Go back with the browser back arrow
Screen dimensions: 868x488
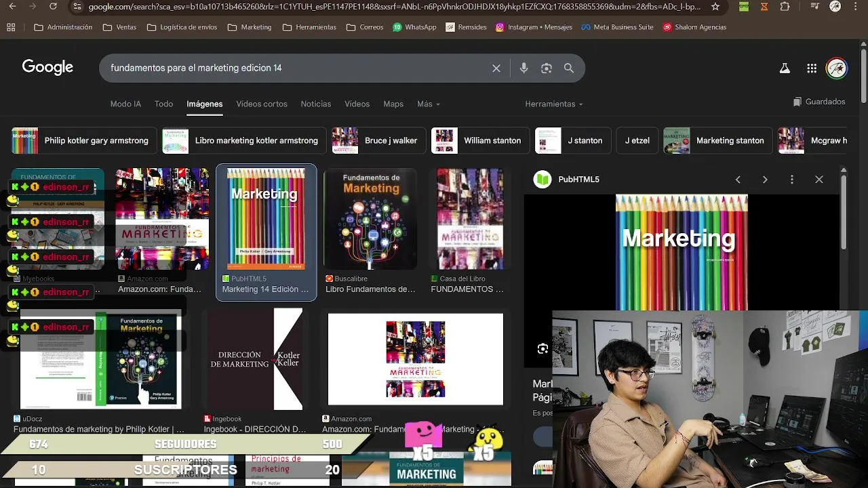(12, 7)
